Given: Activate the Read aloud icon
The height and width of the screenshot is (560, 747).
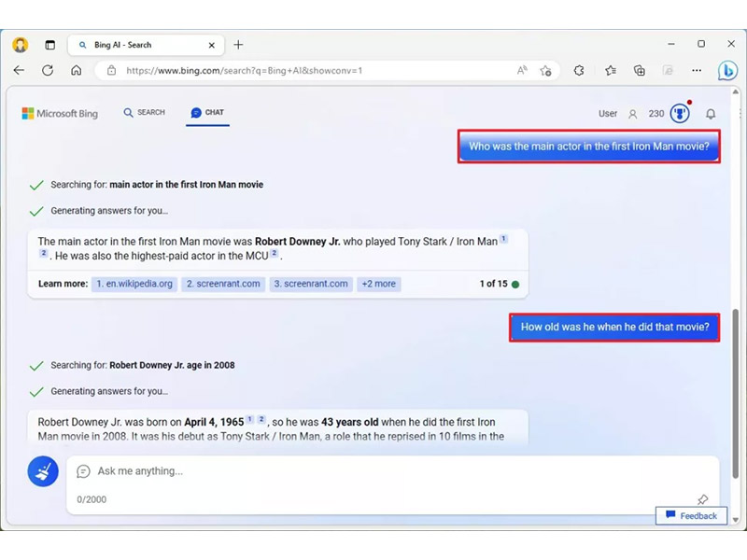Looking at the screenshot, I should pyautogui.click(x=522, y=71).
